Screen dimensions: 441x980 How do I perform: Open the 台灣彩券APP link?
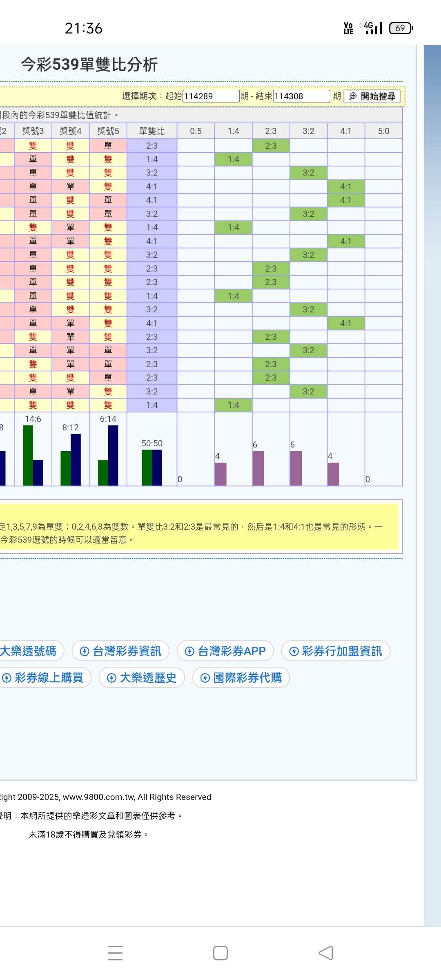pos(232,651)
